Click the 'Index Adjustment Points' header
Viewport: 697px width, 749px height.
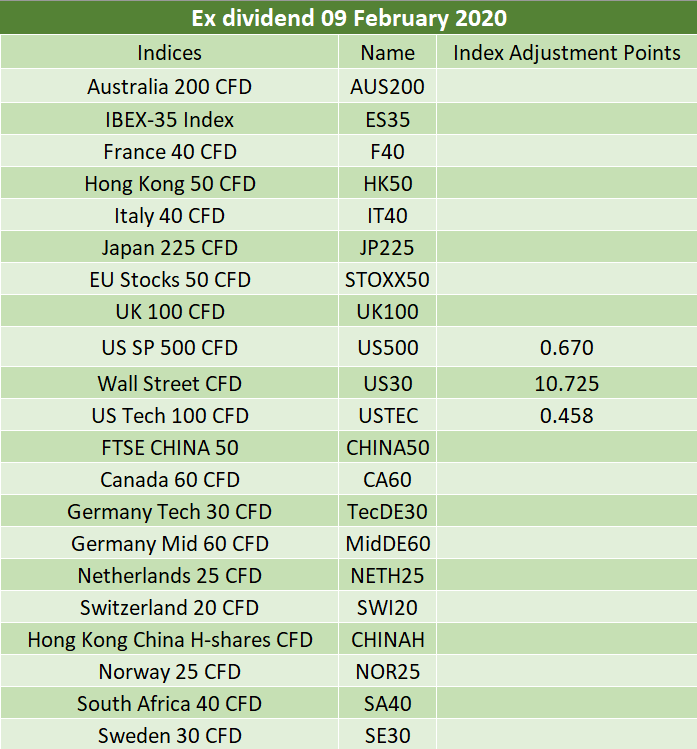[567, 53]
